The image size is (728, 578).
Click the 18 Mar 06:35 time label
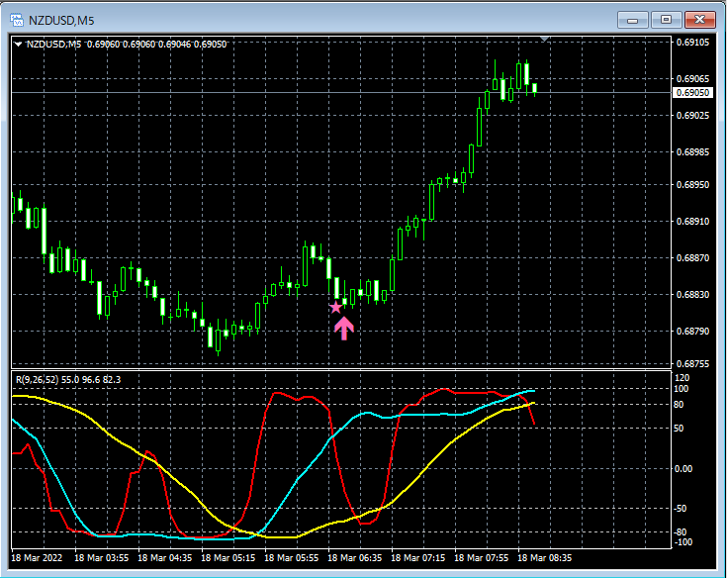tap(355, 557)
